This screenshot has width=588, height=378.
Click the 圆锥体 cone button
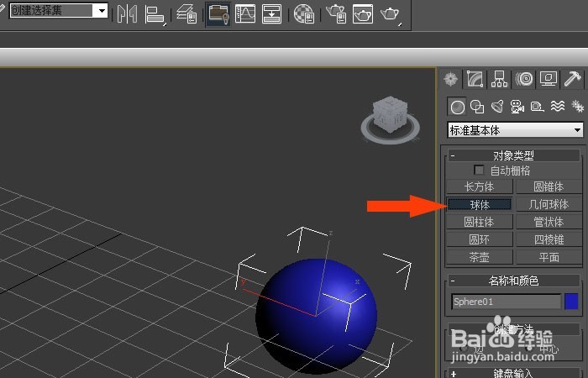549,186
